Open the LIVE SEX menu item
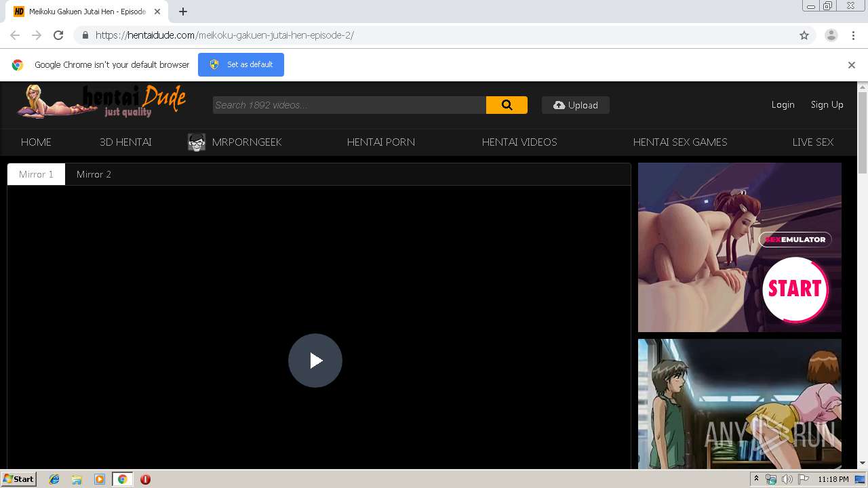The width and height of the screenshot is (868, 488). (x=813, y=142)
